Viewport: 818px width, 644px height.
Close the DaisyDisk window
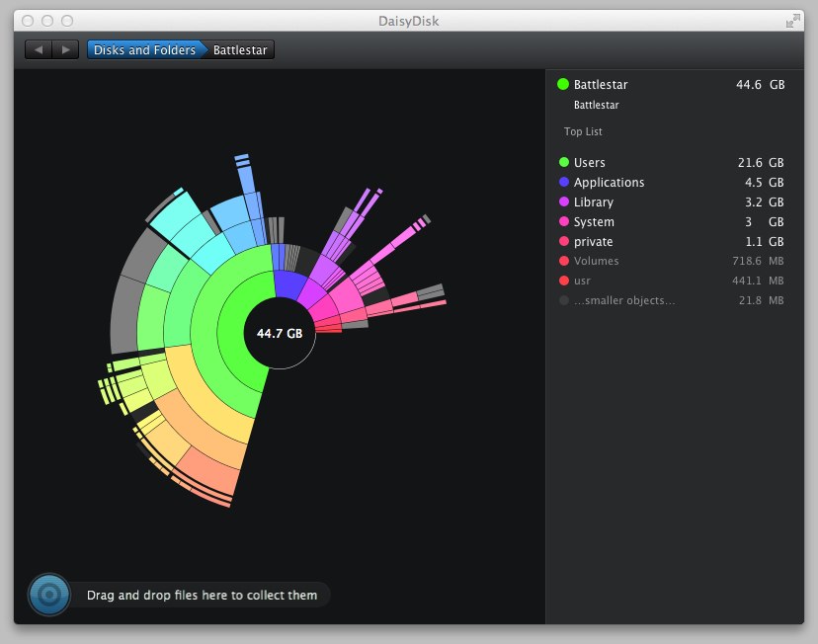(x=28, y=21)
